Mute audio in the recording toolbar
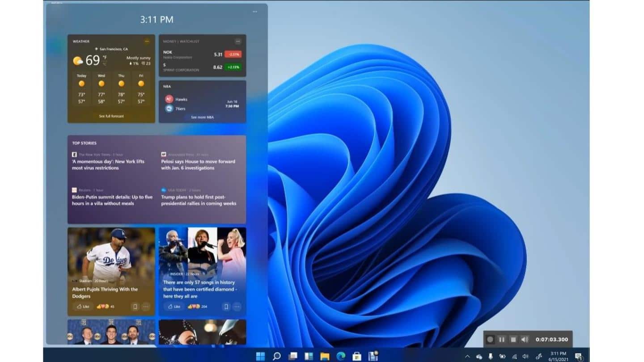Viewport: 644px width, 362px height. point(524,339)
